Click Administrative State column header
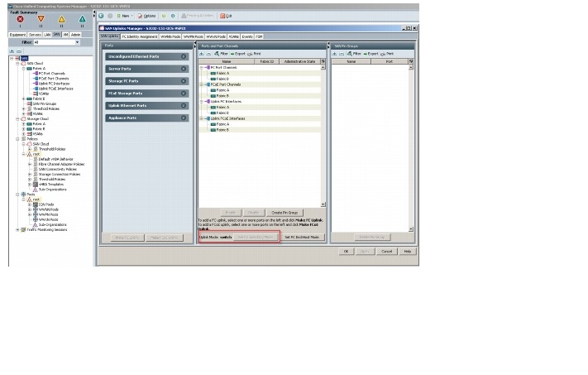 tap(299, 61)
